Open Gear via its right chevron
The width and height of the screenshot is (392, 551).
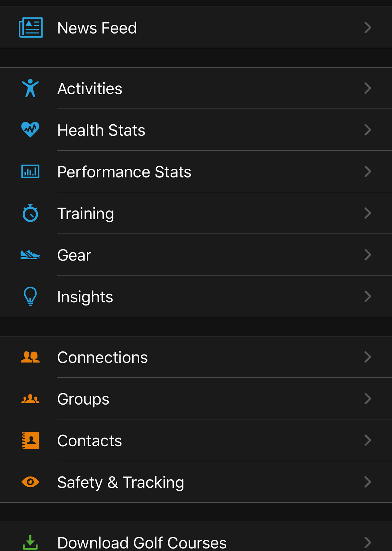coord(368,255)
